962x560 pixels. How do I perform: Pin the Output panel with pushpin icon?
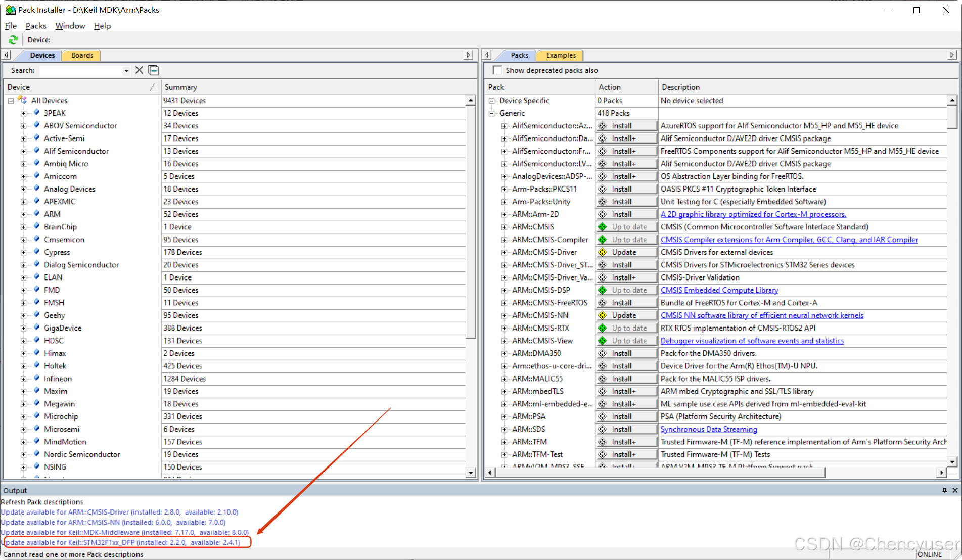944,490
